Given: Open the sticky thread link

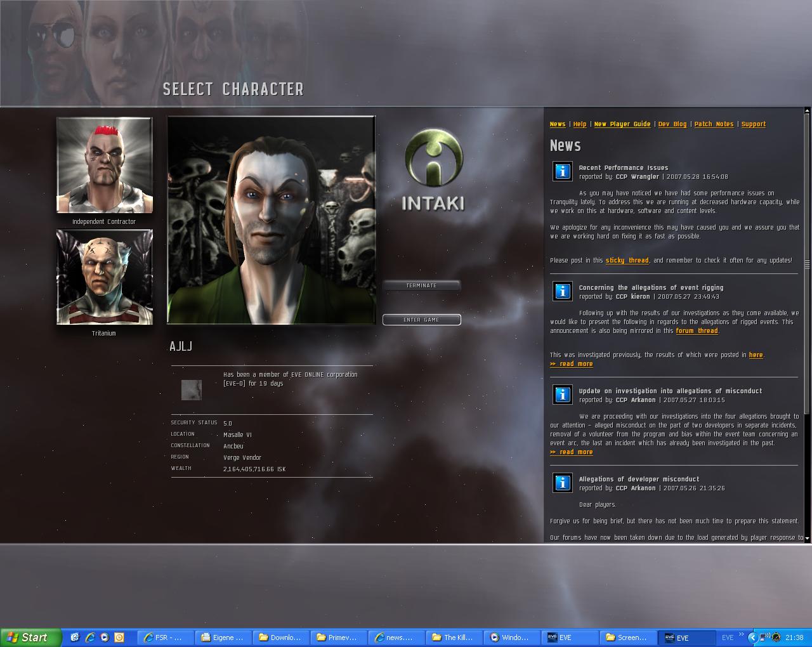Looking at the screenshot, I should coord(627,261).
